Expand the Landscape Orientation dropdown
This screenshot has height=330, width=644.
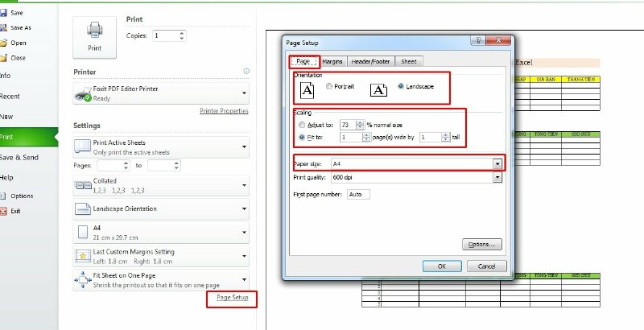coord(244,208)
